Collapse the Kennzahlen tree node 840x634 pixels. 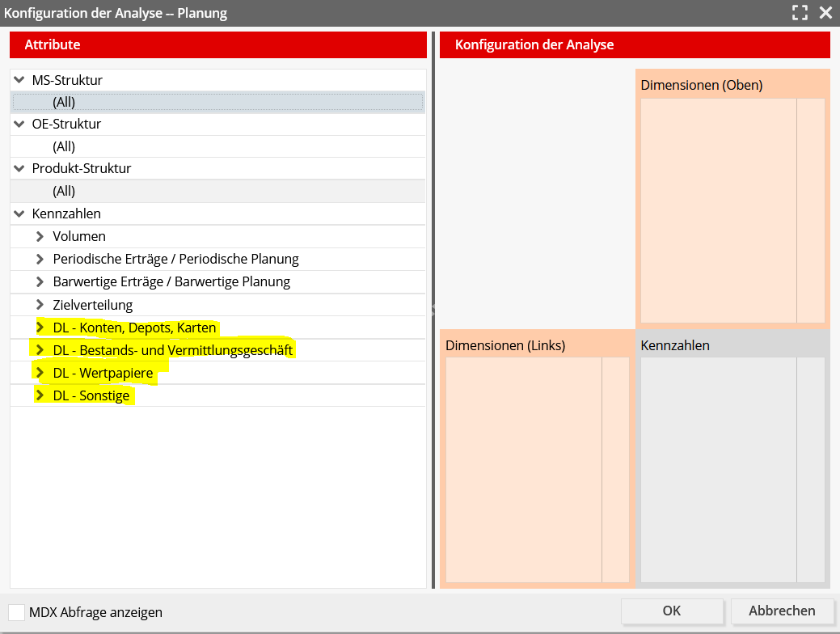[x=19, y=214]
